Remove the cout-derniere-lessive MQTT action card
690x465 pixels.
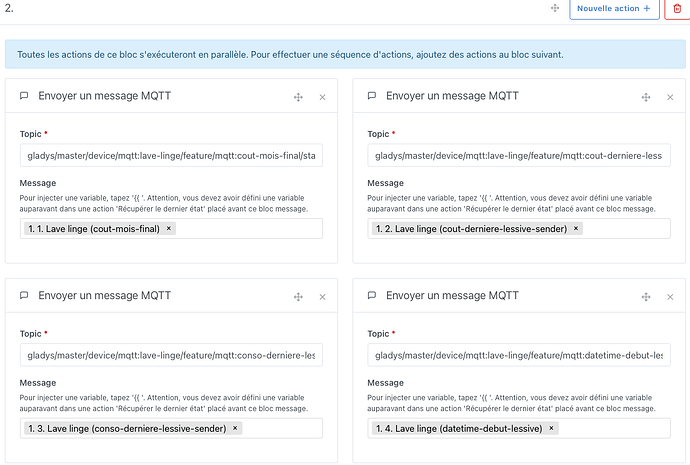point(670,97)
